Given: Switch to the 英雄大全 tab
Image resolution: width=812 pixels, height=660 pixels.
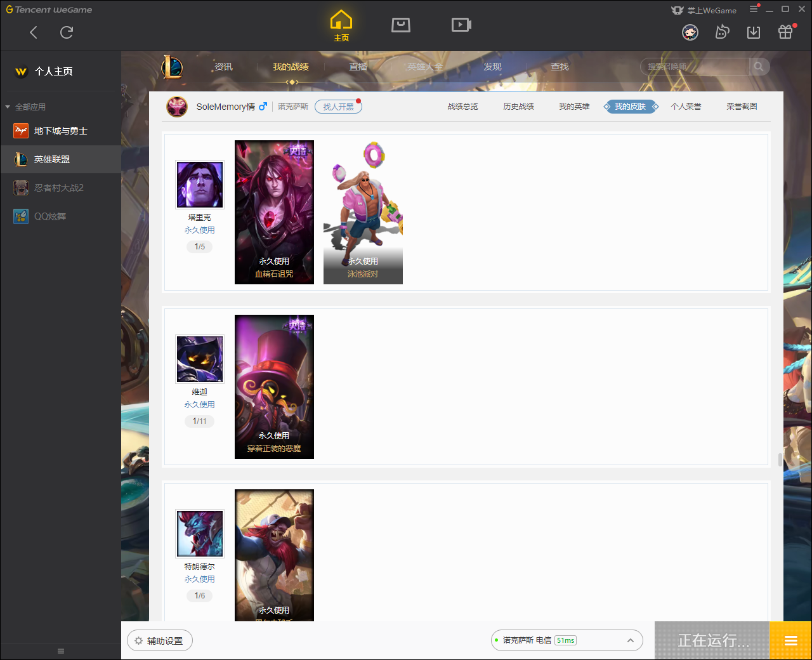Looking at the screenshot, I should [425, 67].
